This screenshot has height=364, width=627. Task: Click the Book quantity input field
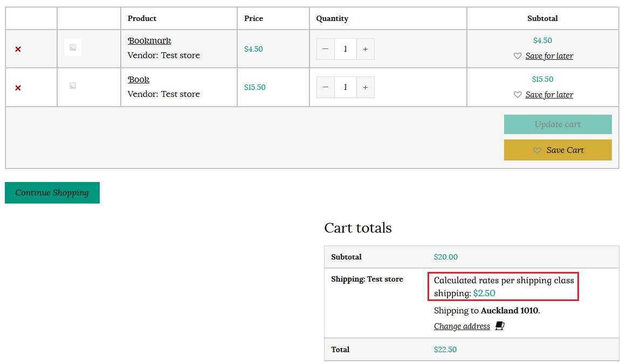pos(346,87)
